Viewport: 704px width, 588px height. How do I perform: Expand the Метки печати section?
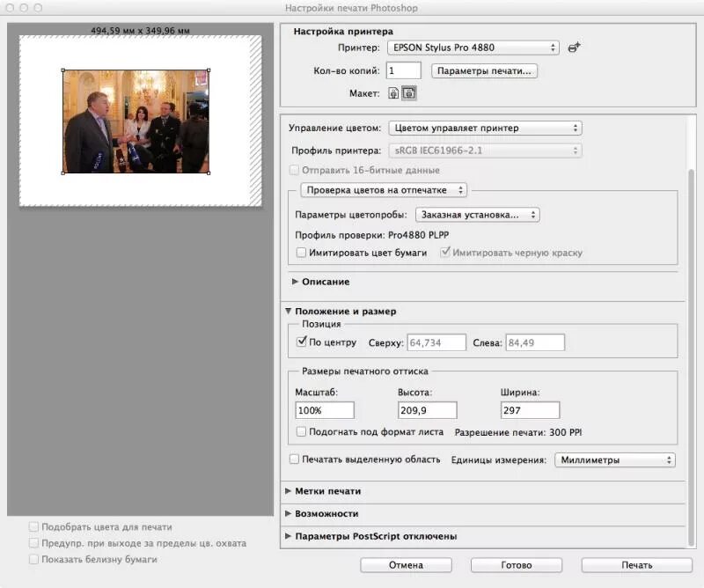(x=289, y=491)
